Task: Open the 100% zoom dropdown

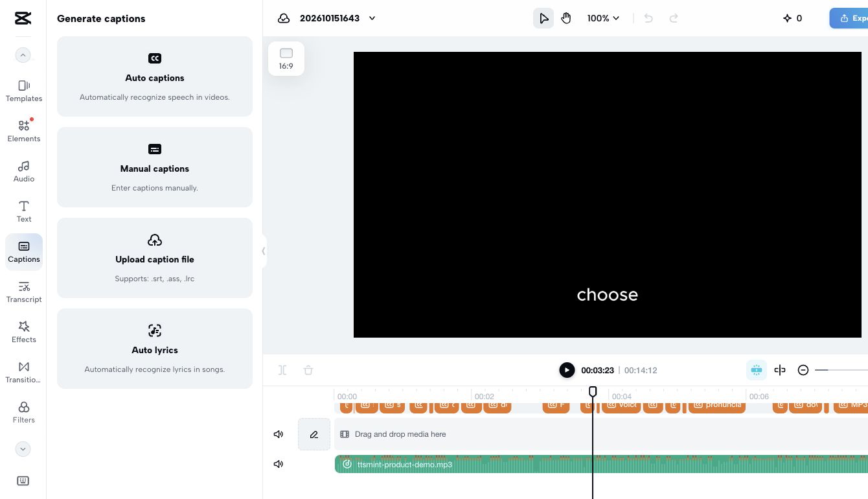Action: (603, 18)
